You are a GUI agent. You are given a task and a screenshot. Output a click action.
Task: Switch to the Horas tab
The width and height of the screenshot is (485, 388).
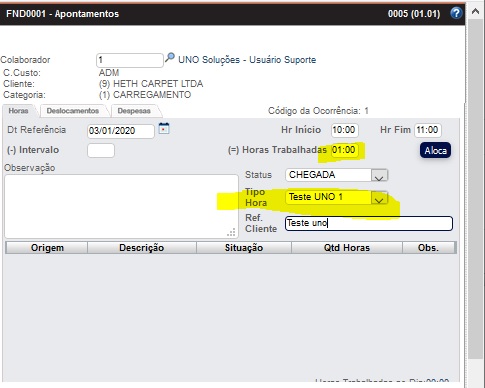click(18, 111)
